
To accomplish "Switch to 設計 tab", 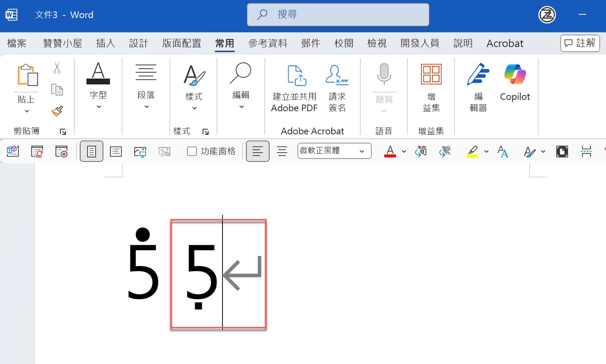I will coord(139,43).
